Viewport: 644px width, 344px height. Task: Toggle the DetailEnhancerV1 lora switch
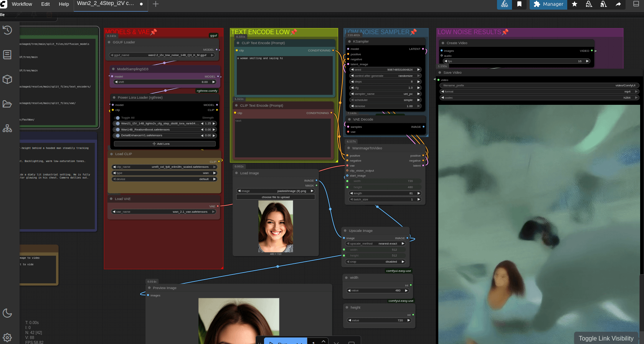(x=118, y=136)
